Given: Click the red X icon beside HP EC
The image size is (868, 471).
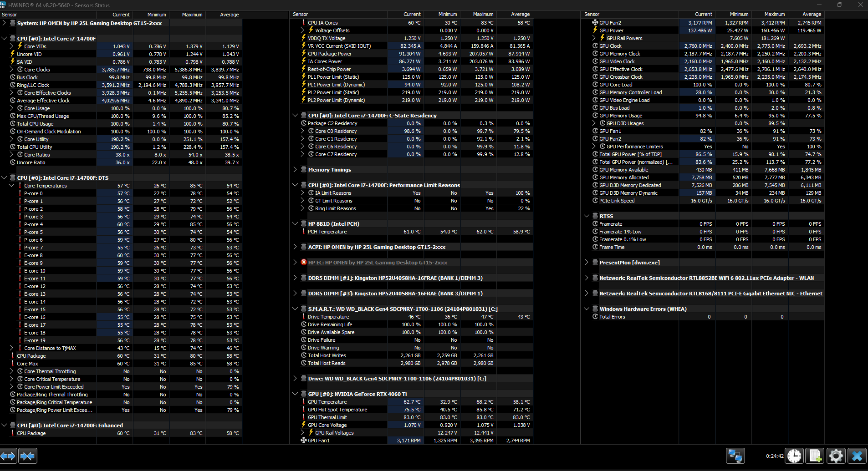Looking at the screenshot, I should 304,263.
